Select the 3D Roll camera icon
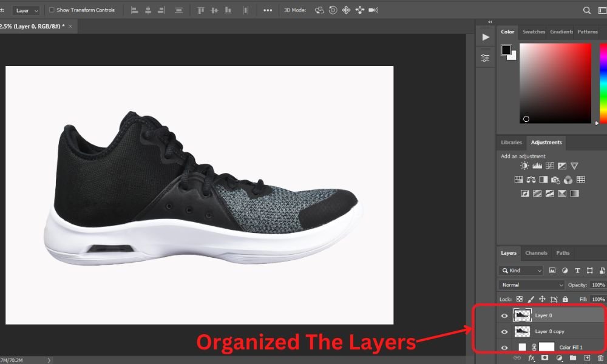 [x=333, y=10]
